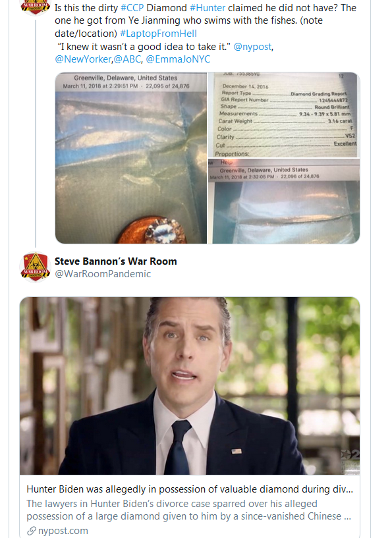Screen dimensions: 392x538
Task: Click the @WarRoomPandemic handle
Action: [x=103, y=274]
